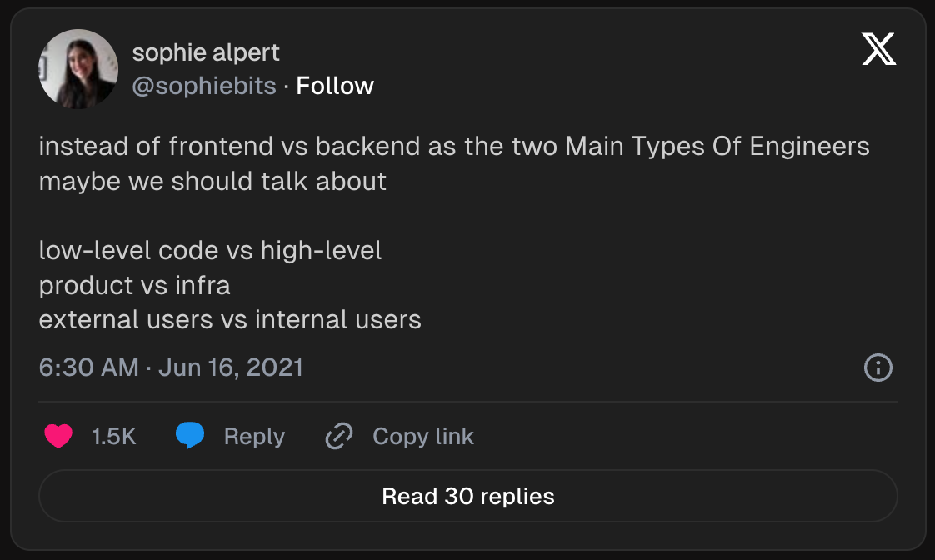
Task: Select the Reply label
Action: click(x=255, y=437)
